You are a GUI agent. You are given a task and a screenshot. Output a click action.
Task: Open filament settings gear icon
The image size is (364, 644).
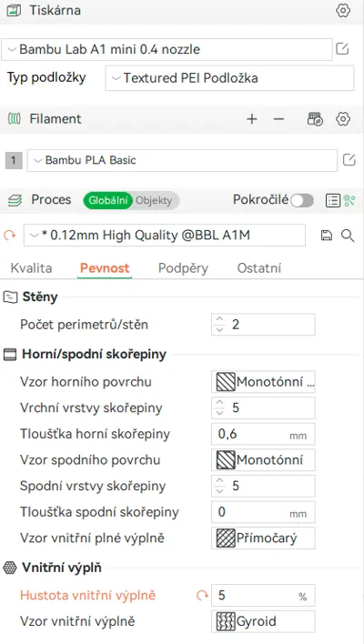pos(343,119)
